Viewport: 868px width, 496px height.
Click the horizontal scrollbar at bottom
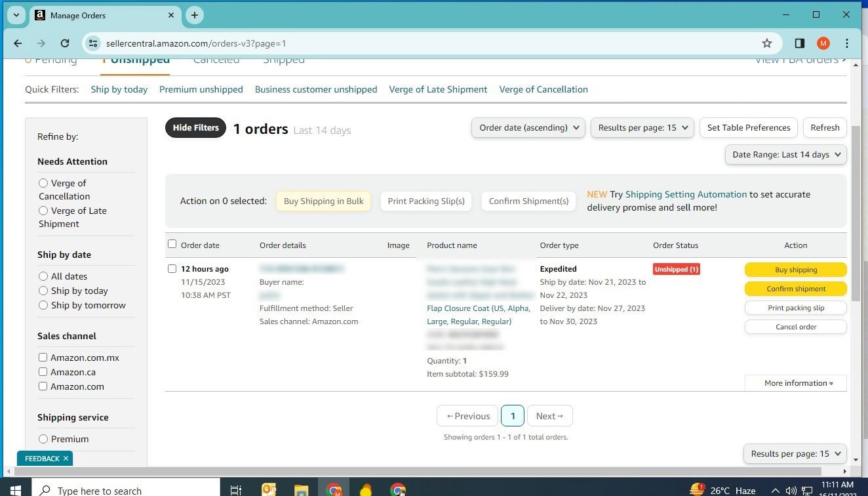click(x=420, y=471)
